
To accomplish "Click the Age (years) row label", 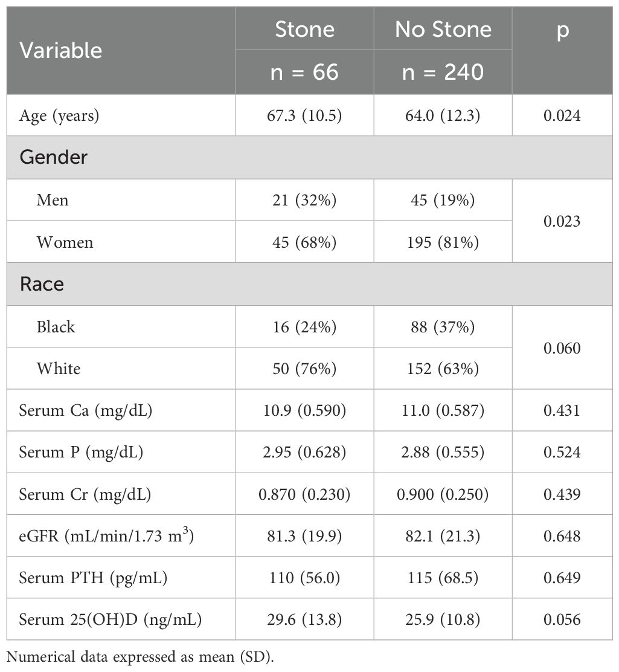I will (x=60, y=115).
